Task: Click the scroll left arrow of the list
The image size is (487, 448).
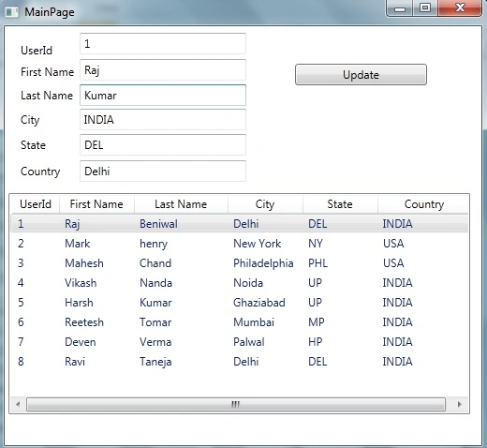Action: pyautogui.click(x=18, y=405)
